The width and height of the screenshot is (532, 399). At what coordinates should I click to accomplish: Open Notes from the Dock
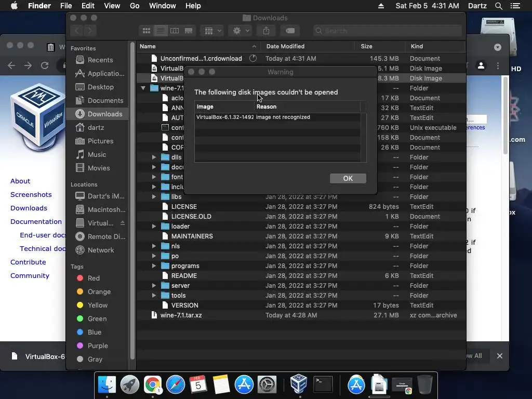pyautogui.click(x=221, y=385)
